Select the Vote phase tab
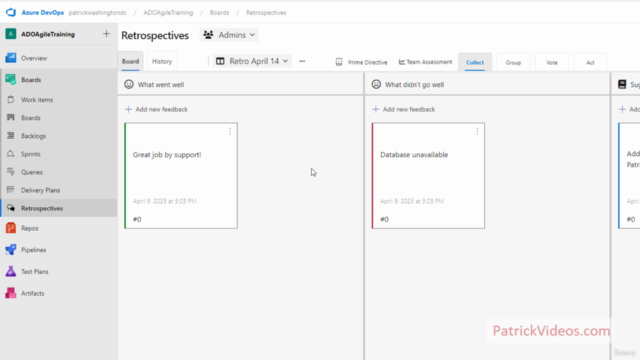 click(552, 62)
